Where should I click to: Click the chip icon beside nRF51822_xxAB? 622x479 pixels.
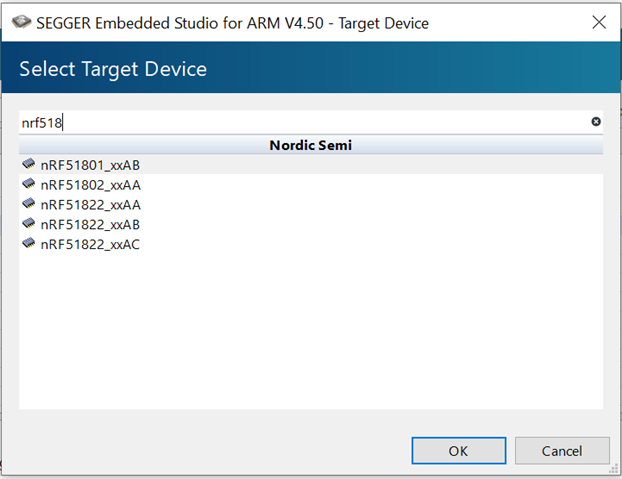tap(29, 223)
